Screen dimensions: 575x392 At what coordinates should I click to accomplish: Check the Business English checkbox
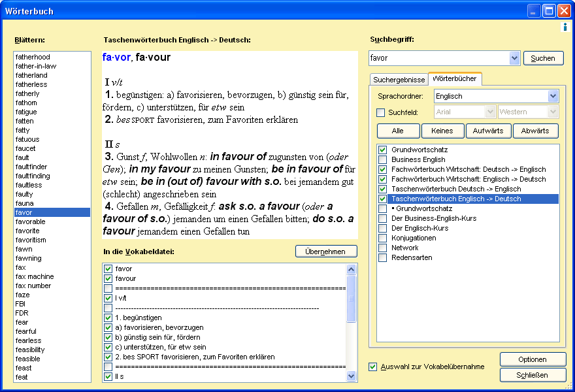click(x=382, y=159)
